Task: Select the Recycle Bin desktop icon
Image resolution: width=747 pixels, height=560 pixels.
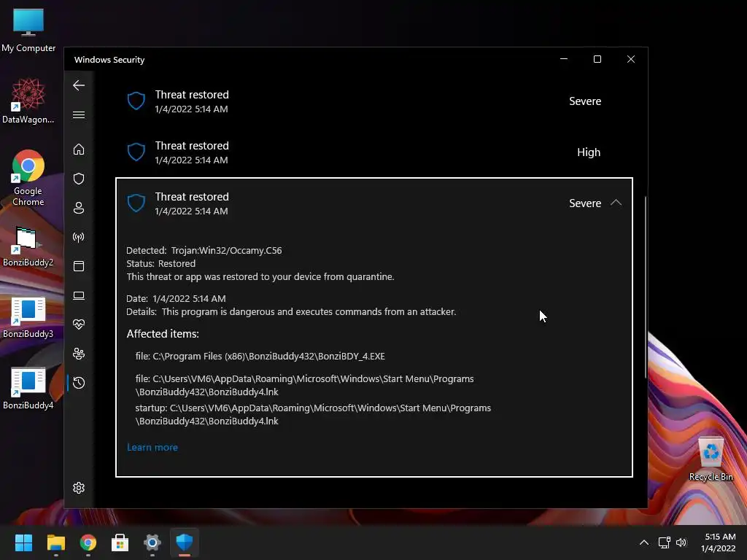Action: coord(711,458)
